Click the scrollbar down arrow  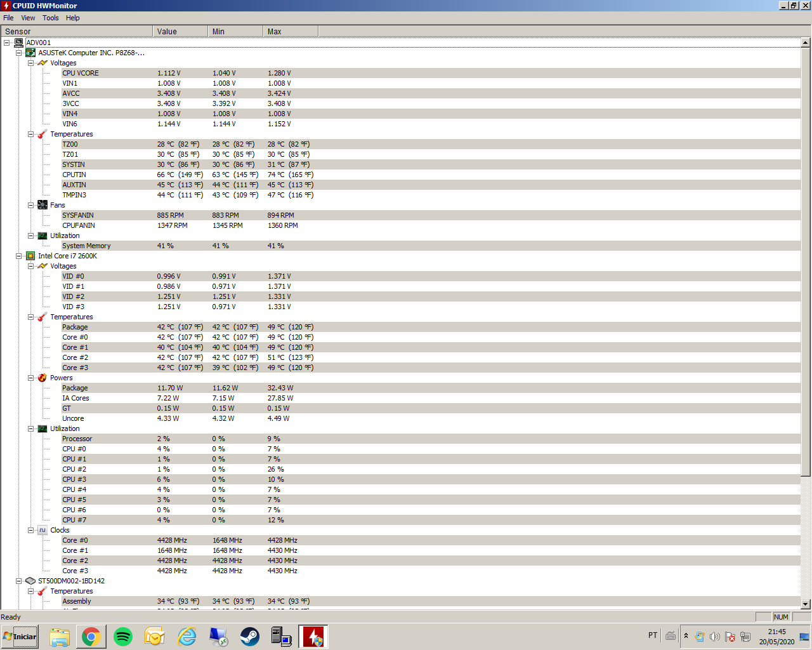pyautogui.click(x=806, y=604)
